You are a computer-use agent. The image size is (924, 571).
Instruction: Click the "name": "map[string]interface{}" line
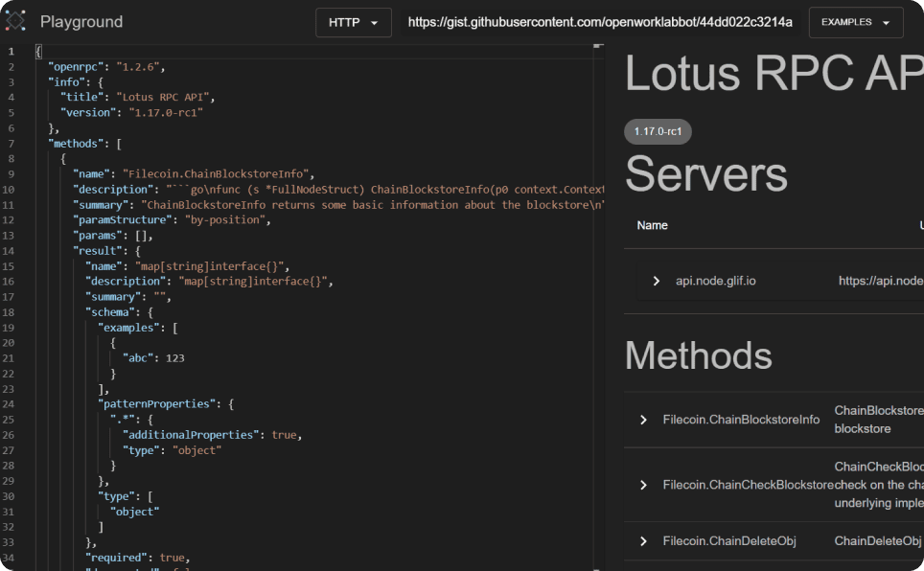pos(188,265)
